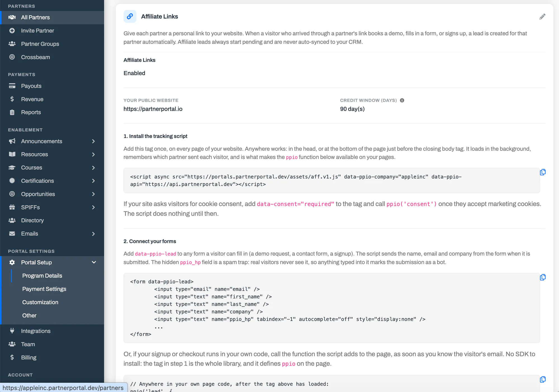This screenshot has width=559, height=392.
Task: Click the Affiliate Links chain icon
Action: pos(130,16)
